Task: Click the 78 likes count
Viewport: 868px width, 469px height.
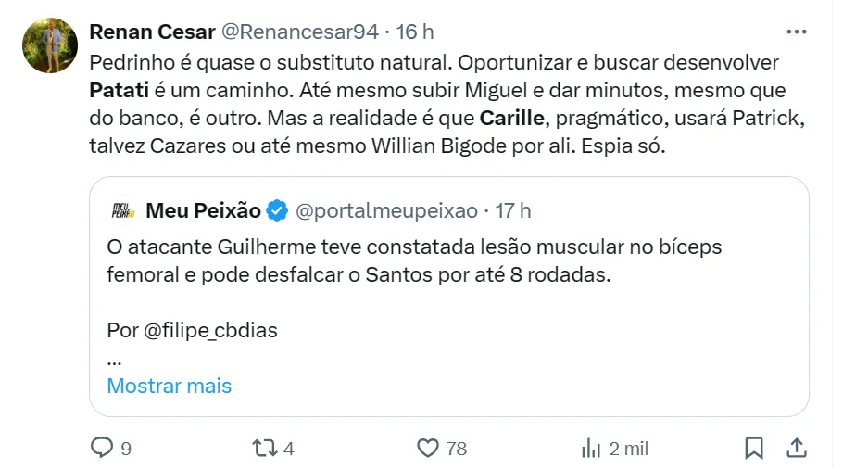Action: 456,449
